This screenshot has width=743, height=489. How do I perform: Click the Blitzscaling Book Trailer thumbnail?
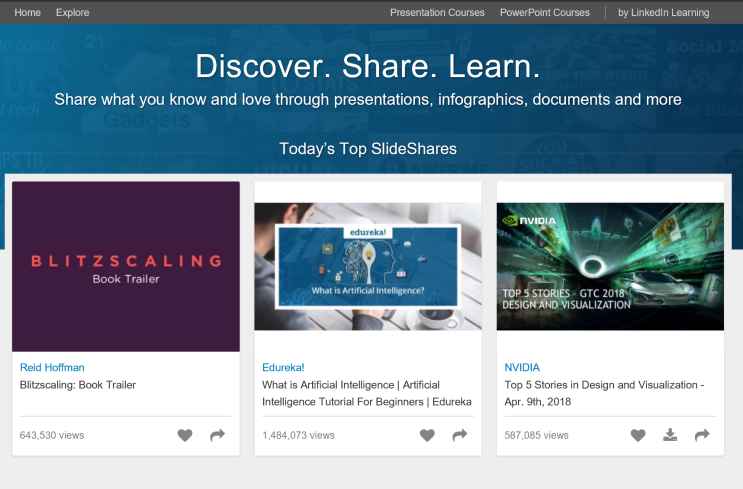pyautogui.click(x=126, y=266)
